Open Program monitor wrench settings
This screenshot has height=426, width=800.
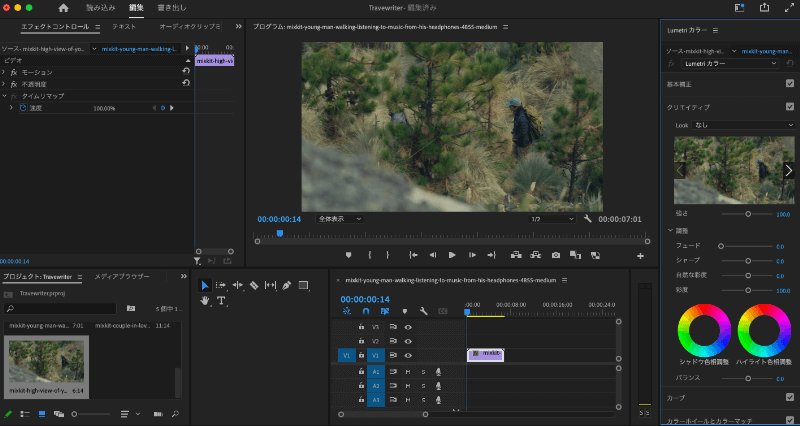point(588,219)
